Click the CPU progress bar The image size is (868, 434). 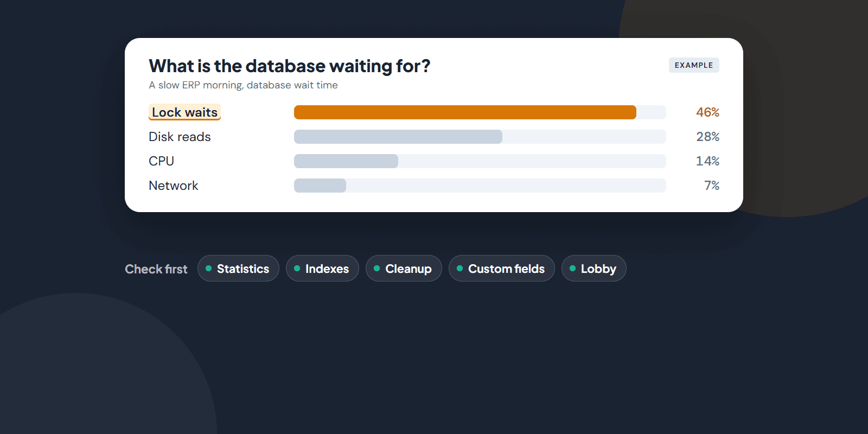click(x=480, y=161)
